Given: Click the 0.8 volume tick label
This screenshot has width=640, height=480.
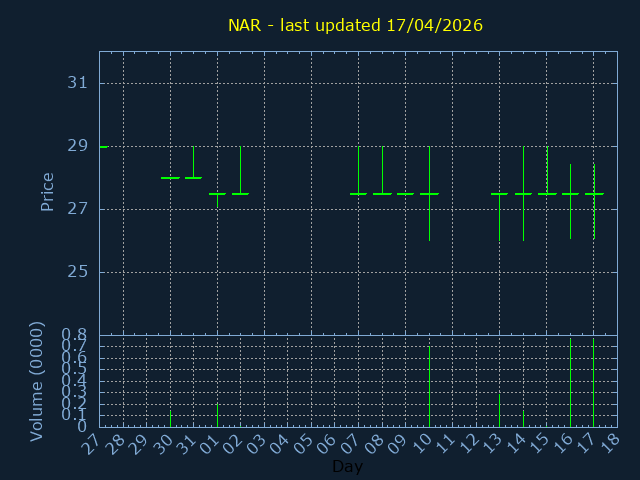Looking at the screenshot, I should [x=74, y=335].
